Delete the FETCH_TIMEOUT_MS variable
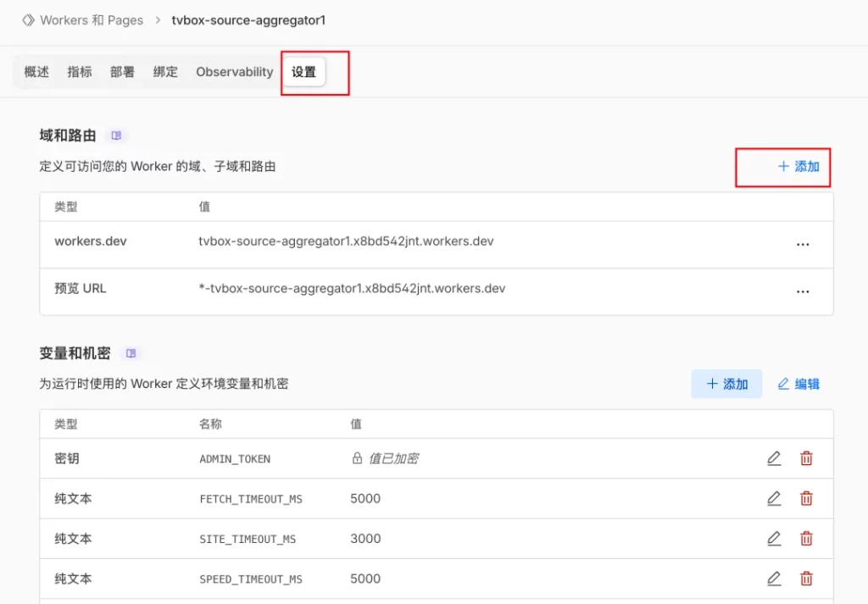Screen dimensions: 868x604 click(806, 498)
